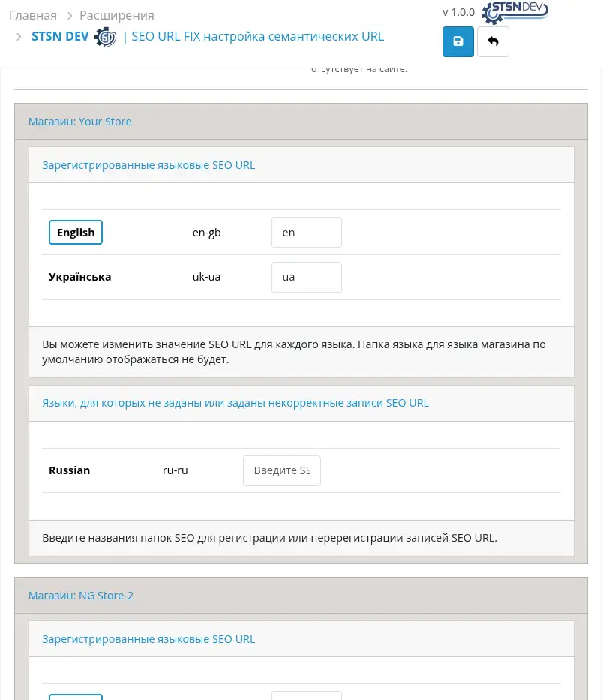Click the back arrow icon button
Image resolution: width=603 pixels, height=700 pixels.
(493, 41)
